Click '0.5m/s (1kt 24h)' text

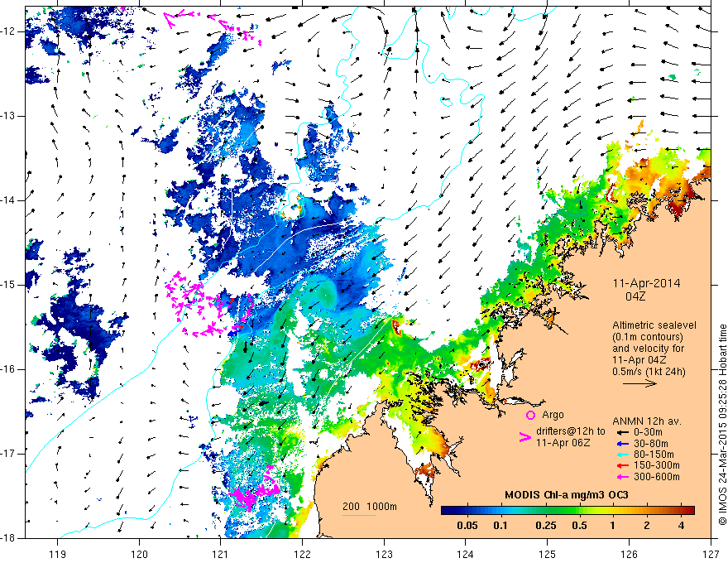point(649,372)
